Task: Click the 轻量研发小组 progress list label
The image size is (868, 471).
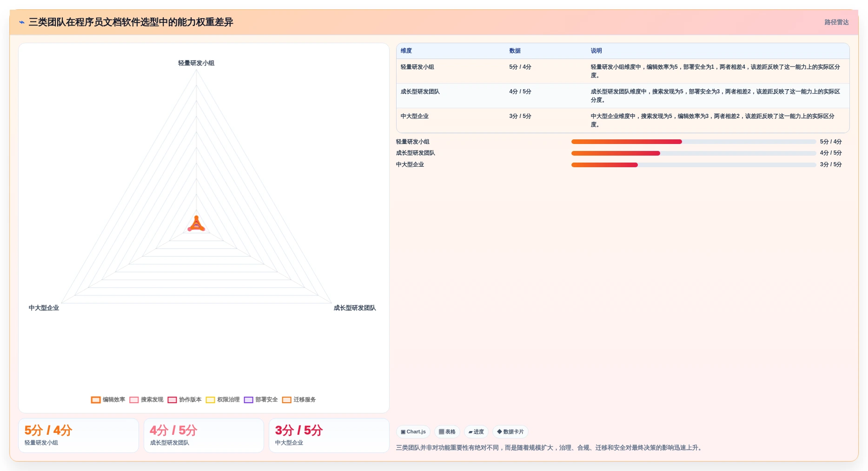Action: [413, 142]
